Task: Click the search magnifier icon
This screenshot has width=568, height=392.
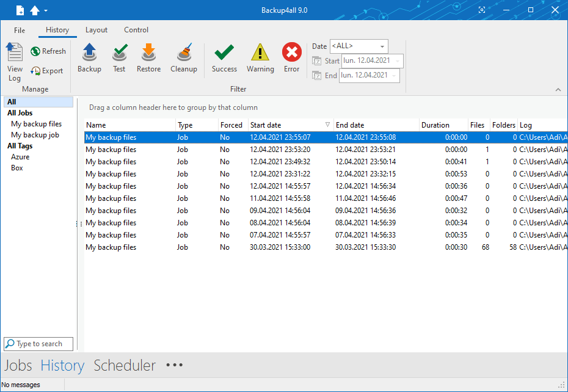Action: [x=10, y=343]
